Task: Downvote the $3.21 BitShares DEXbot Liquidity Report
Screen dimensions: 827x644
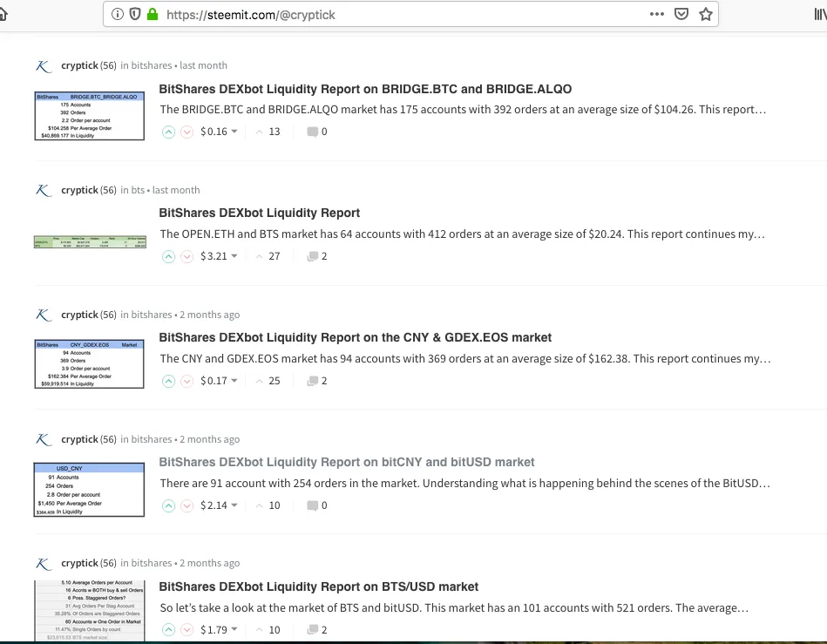Action: pos(186,256)
